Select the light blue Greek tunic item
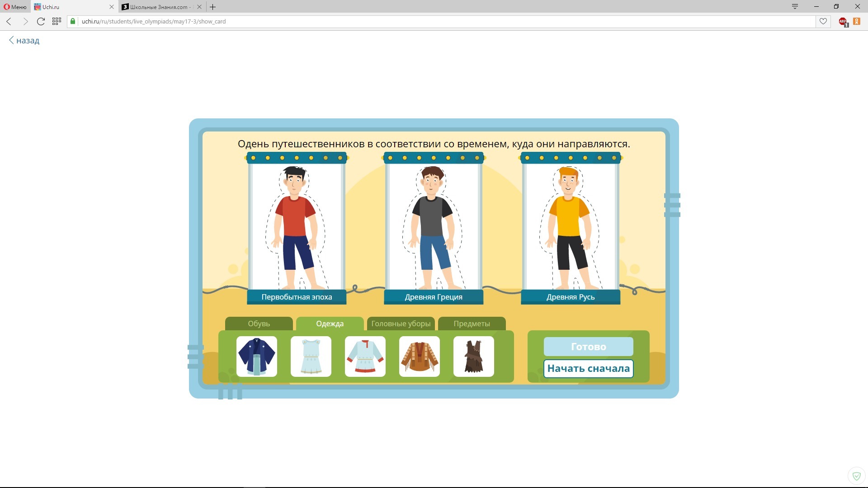 coord(311,357)
